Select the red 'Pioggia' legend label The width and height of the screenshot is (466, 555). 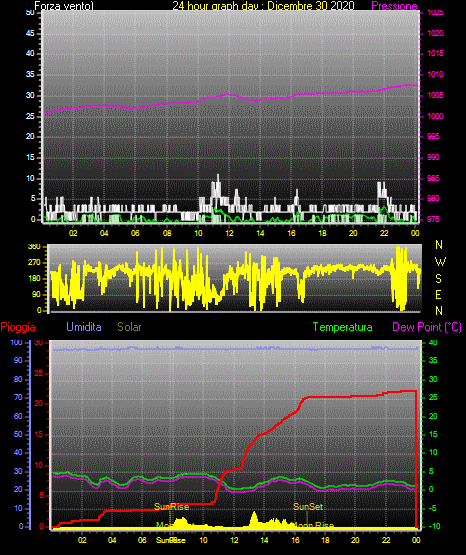(18, 327)
